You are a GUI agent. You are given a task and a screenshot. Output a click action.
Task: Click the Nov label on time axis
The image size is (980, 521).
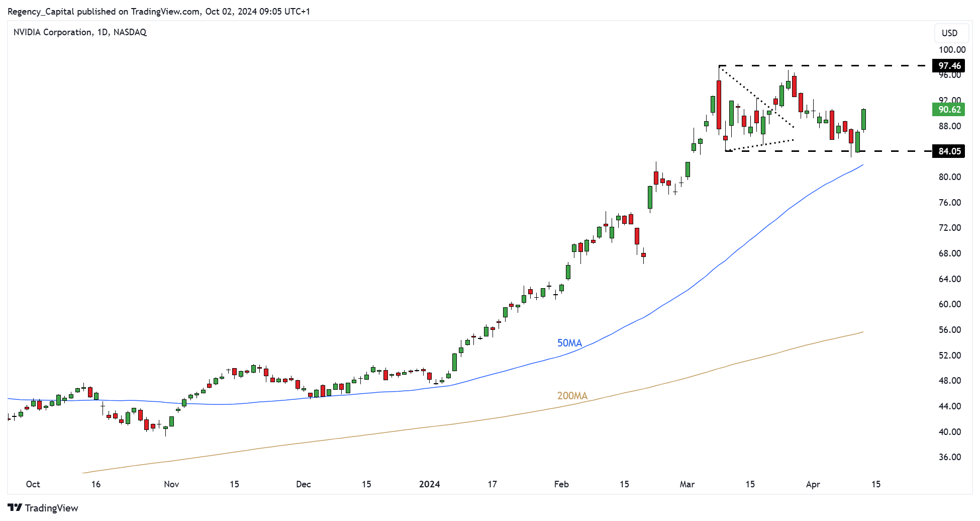click(x=171, y=484)
